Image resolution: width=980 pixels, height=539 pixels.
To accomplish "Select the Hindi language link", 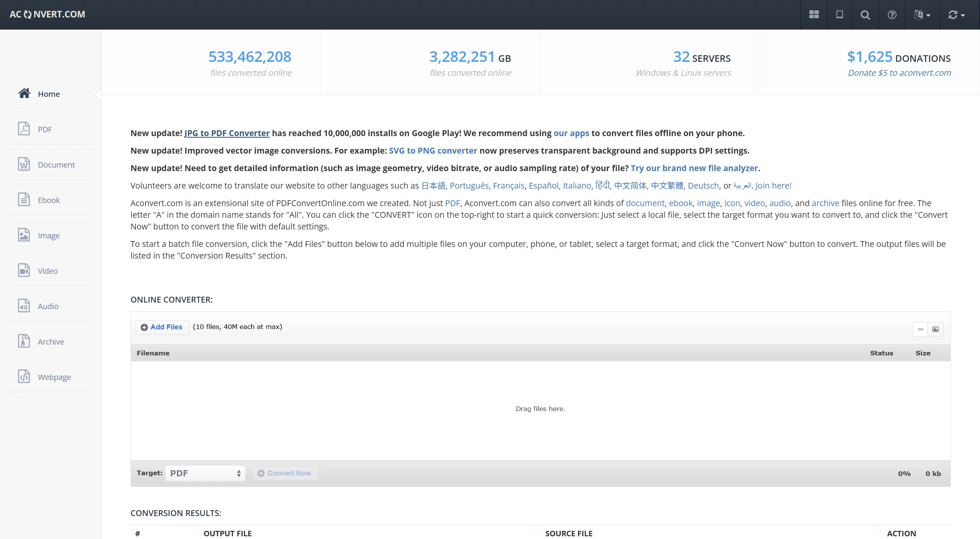I will coord(603,185).
